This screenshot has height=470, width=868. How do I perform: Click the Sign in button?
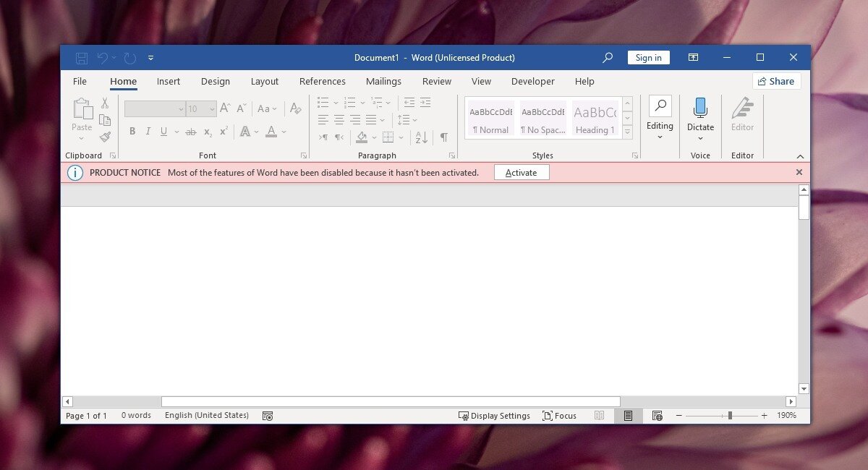[x=648, y=58]
